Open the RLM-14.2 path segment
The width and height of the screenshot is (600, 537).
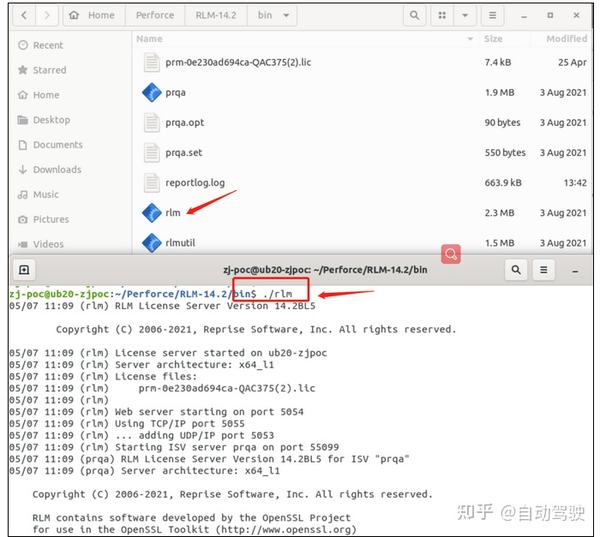pos(216,15)
